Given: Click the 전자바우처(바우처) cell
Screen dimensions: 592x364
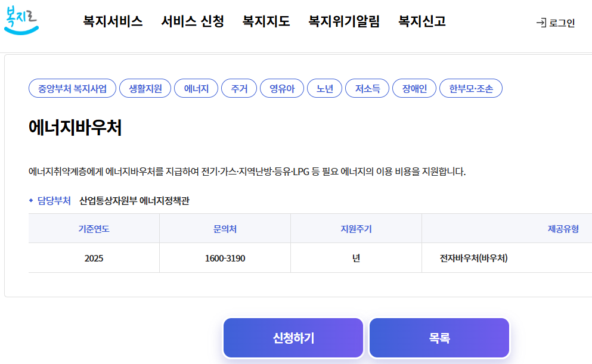Looking at the screenshot, I should (473, 258).
